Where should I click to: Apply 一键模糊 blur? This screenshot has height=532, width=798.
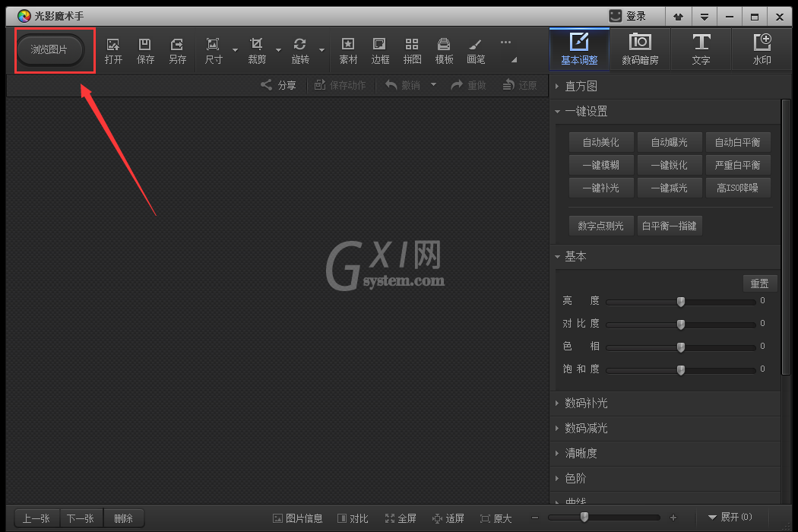click(601, 165)
